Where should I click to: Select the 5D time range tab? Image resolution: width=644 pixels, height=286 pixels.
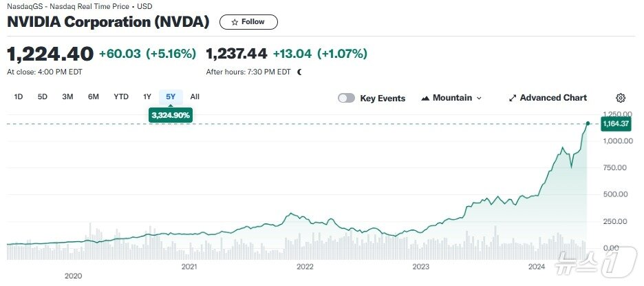click(43, 96)
